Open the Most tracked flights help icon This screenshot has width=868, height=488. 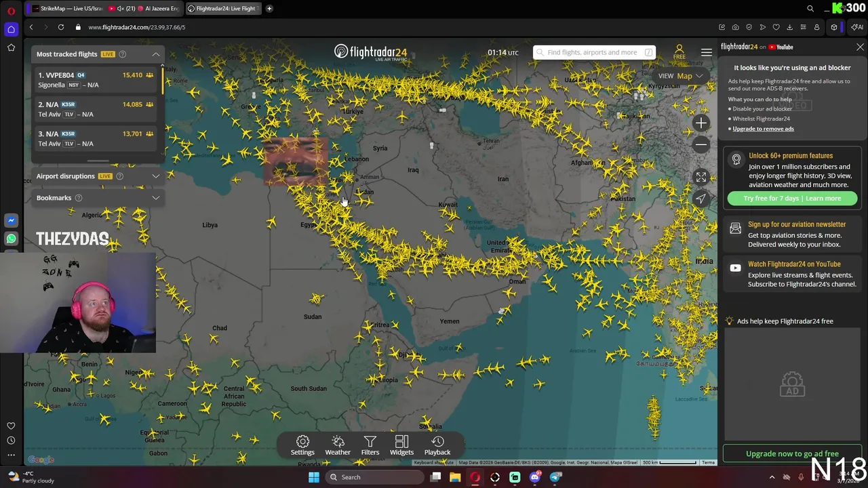point(123,54)
